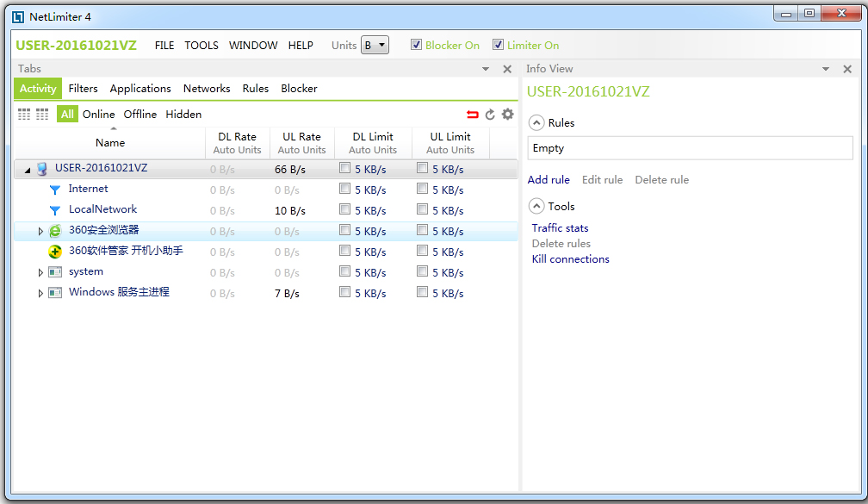Click the Internet filter funnel icon

pyautogui.click(x=55, y=190)
